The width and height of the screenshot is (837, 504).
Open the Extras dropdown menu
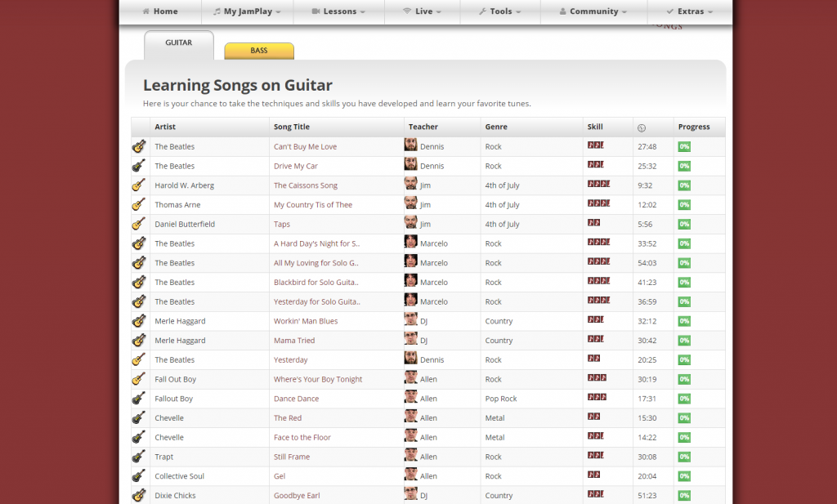point(690,11)
